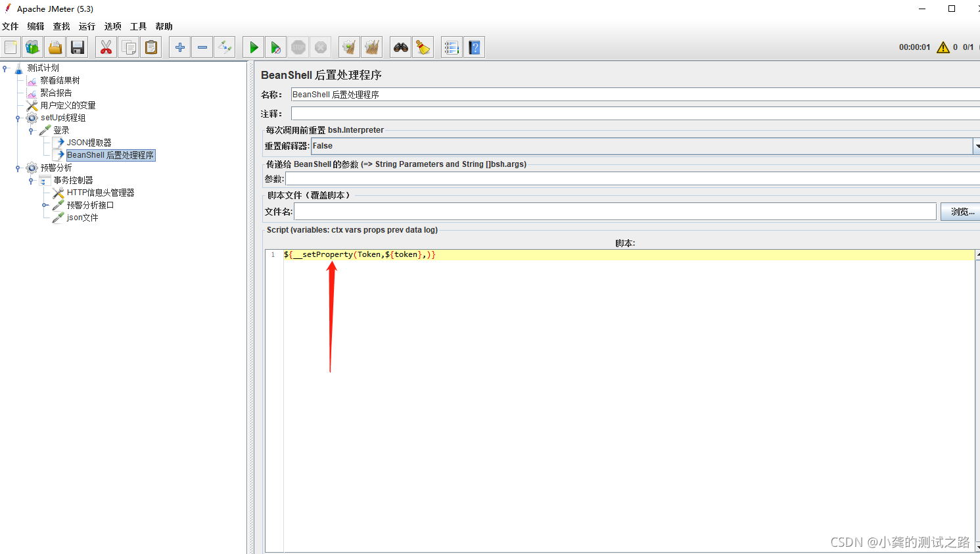The width and height of the screenshot is (980, 554).
Task: Collapse the 预警分析 thread group toggle
Action: click(18, 168)
